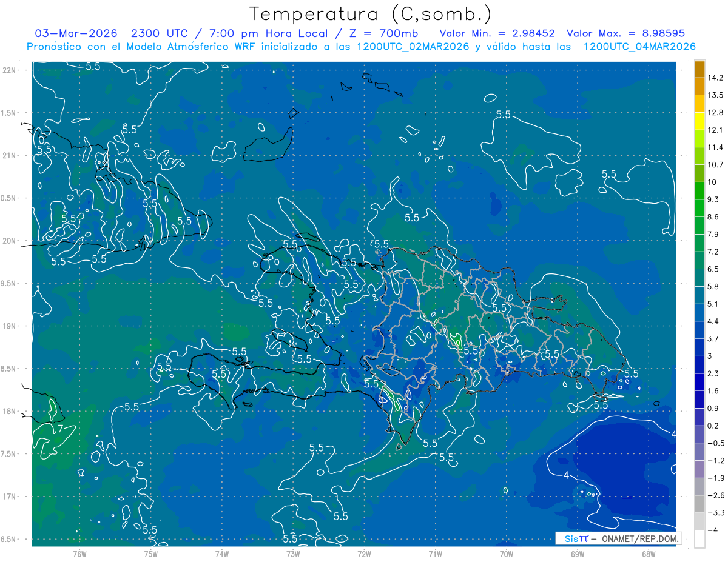Click legend value "13.5"
728x562 pixels.
click(x=716, y=95)
